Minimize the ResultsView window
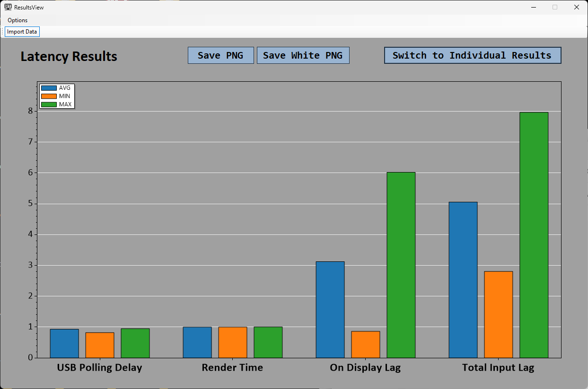588x389 pixels. pos(534,7)
